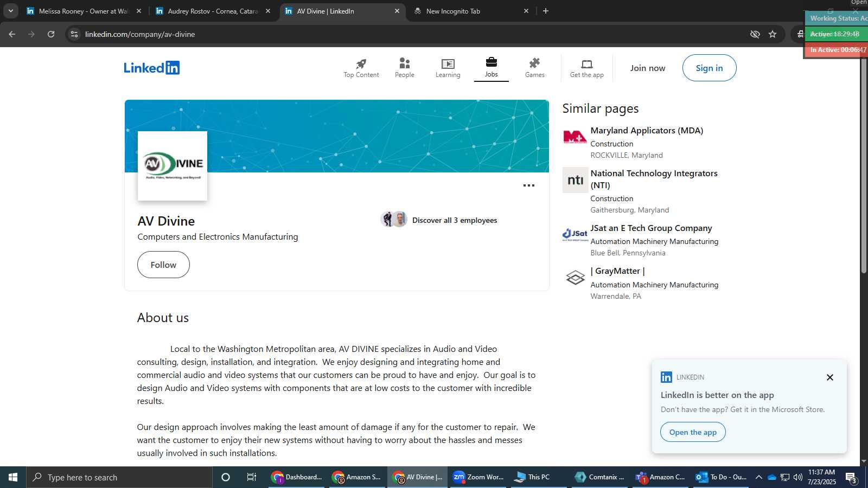Click the tracking protection eye icon

pos(755,34)
